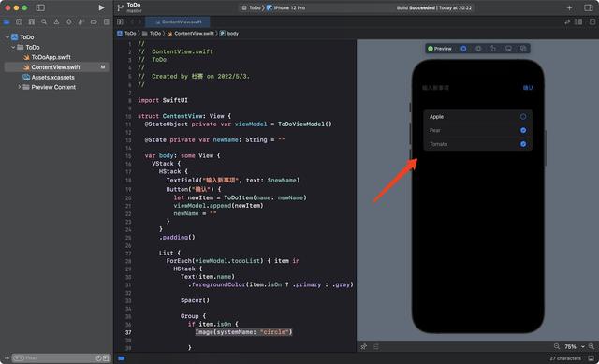This screenshot has width=599, height=364.
Task: Click ContentView.swift breadcrumb
Action: pyautogui.click(x=191, y=34)
